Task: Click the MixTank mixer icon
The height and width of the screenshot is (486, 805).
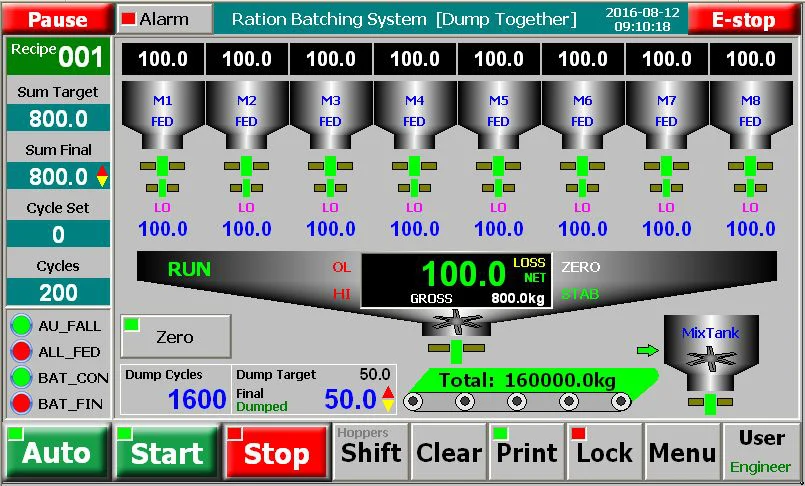Action: (x=709, y=356)
